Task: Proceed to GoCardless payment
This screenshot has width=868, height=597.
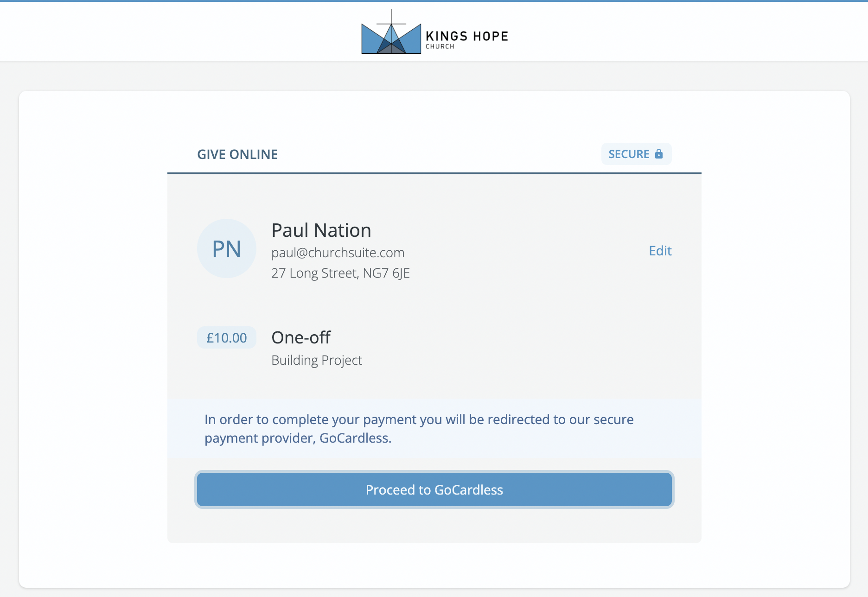Action: tap(434, 489)
